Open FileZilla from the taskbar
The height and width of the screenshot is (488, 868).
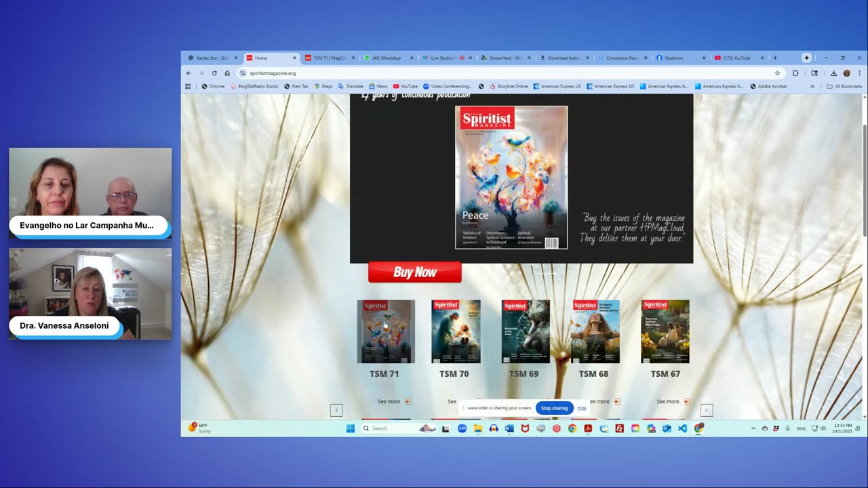(x=620, y=428)
